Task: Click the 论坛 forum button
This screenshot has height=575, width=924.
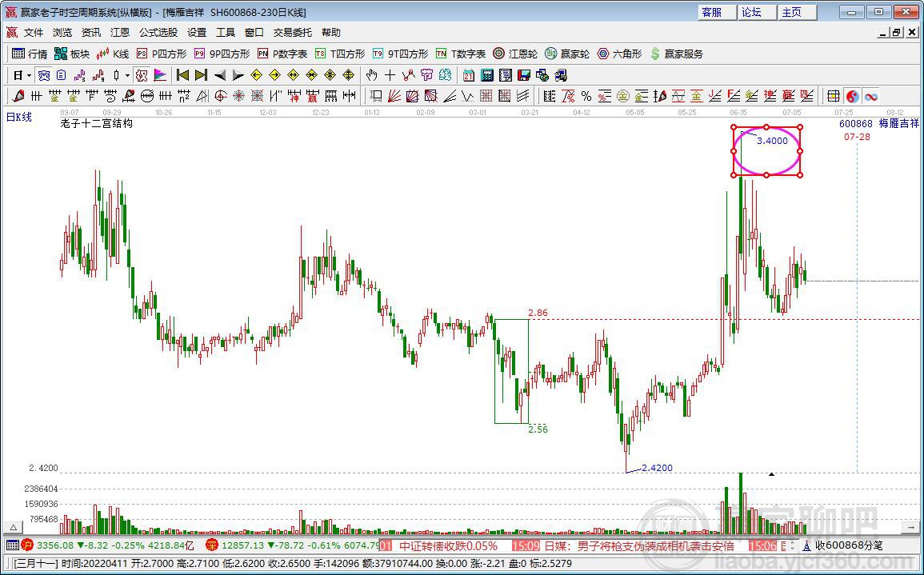Action: pyautogui.click(x=758, y=12)
